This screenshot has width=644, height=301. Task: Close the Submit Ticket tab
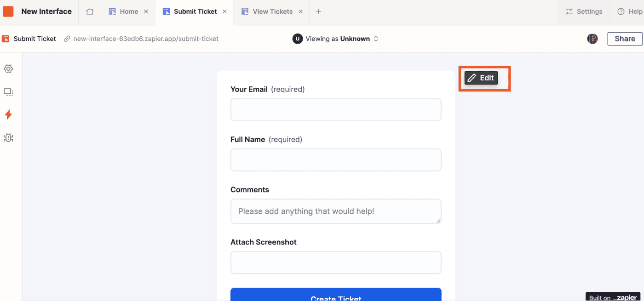(224, 11)
